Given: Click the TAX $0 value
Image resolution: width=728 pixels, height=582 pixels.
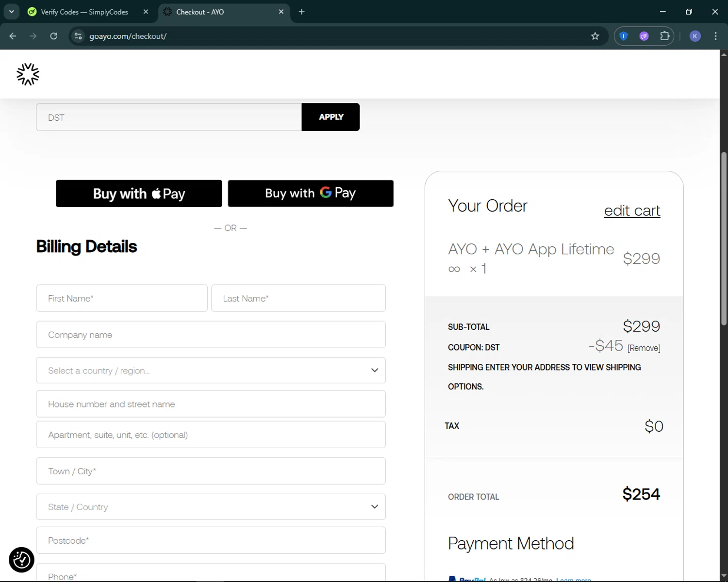Looking at the screenshot, I should click(654, 426).
